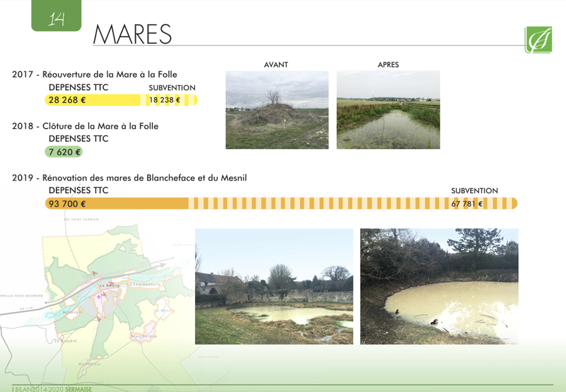566x392 pixels.
Task: Click the APRES label above the photo
Action: [388, 65]
